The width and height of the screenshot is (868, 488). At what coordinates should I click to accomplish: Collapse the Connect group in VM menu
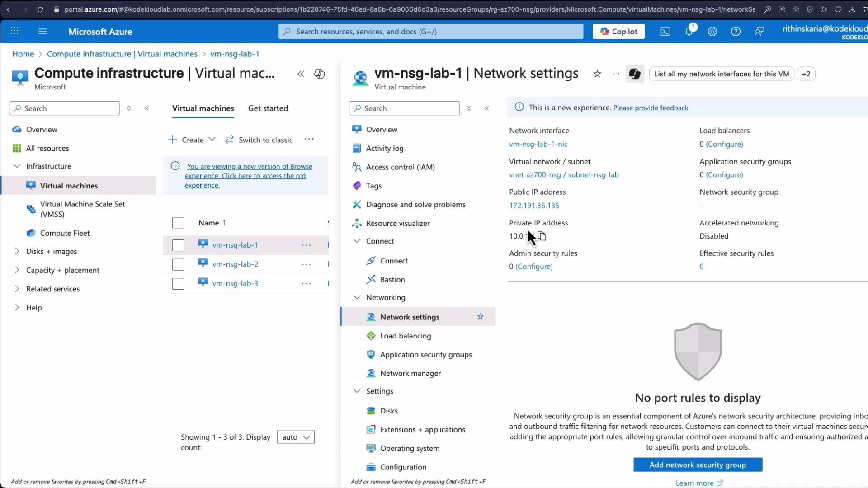pos(357,241)
